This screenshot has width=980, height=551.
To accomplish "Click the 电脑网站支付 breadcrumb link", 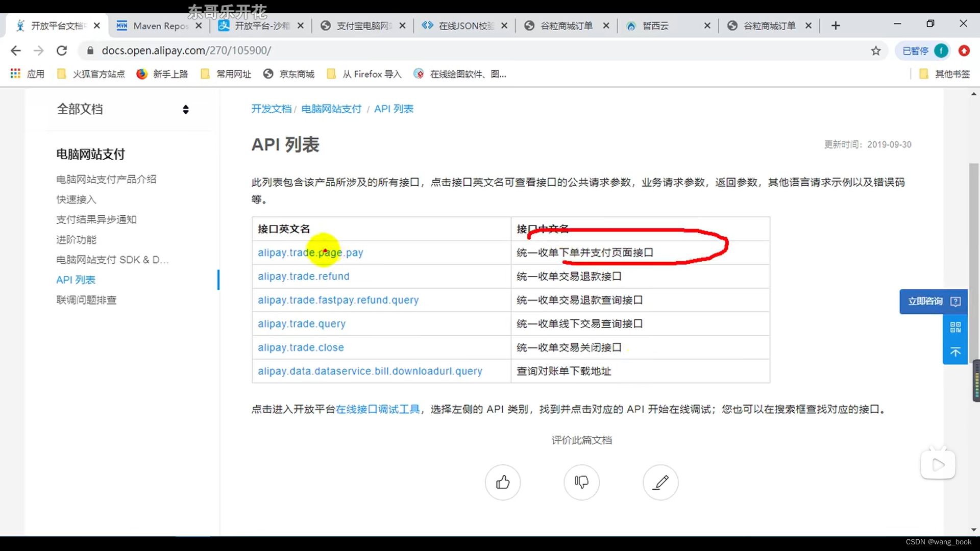I will (x=331, y=109).
